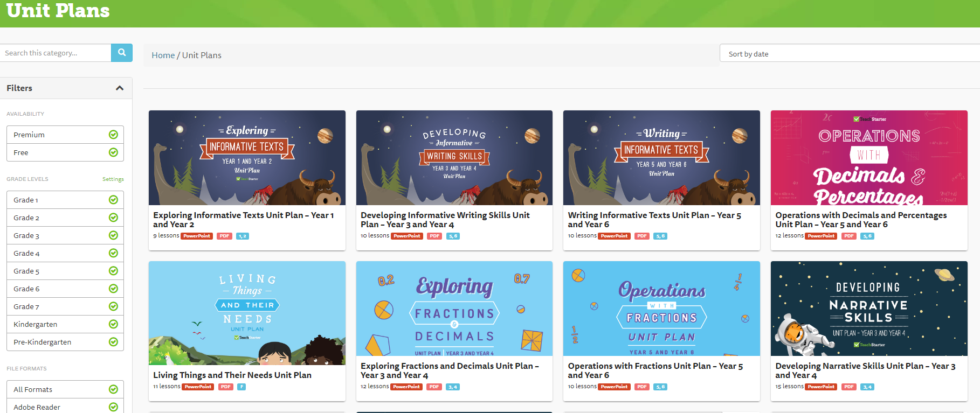980x413 pixels.
Task: Open Operations with Decimals and Percentages thumbnail
Action: [x=869, y=158]
